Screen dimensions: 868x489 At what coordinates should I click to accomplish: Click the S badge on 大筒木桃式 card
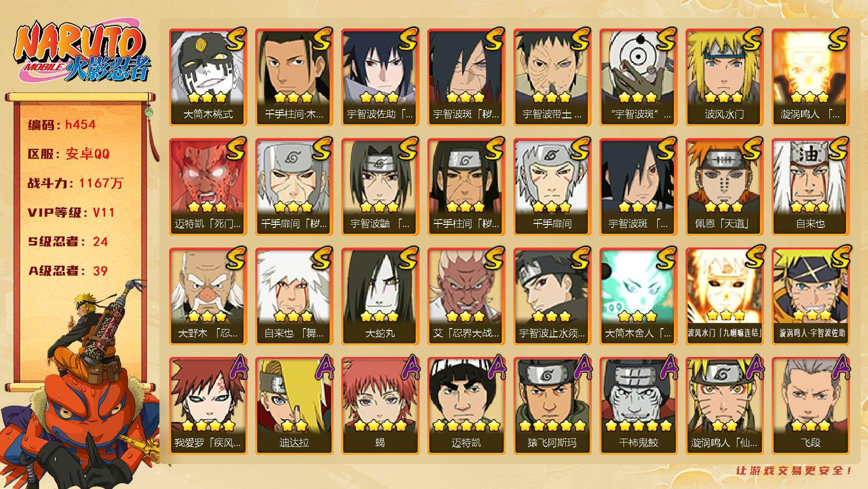coord(236,39)
